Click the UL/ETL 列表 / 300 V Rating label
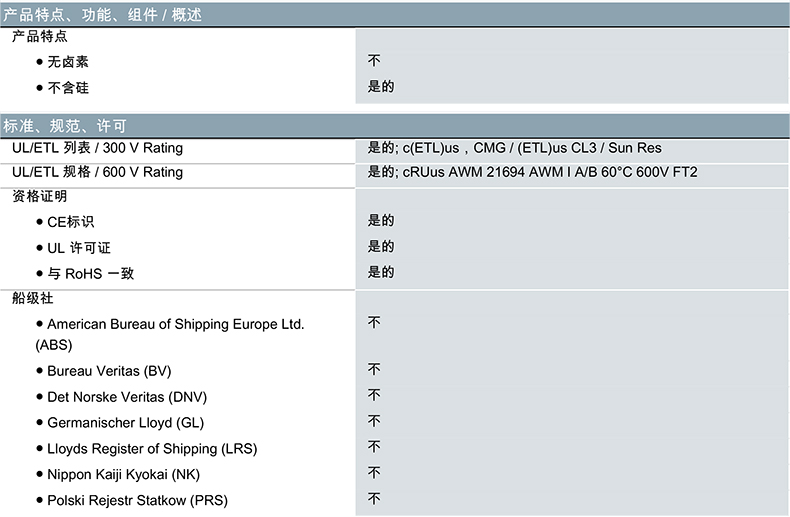This screenshot has height=517, width=790. 97,148
